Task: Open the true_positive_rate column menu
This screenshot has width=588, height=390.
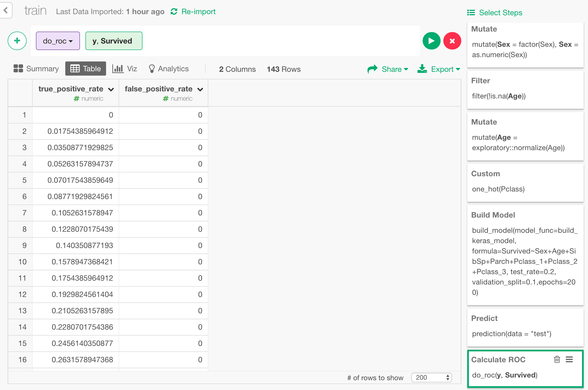Action: 111,89
